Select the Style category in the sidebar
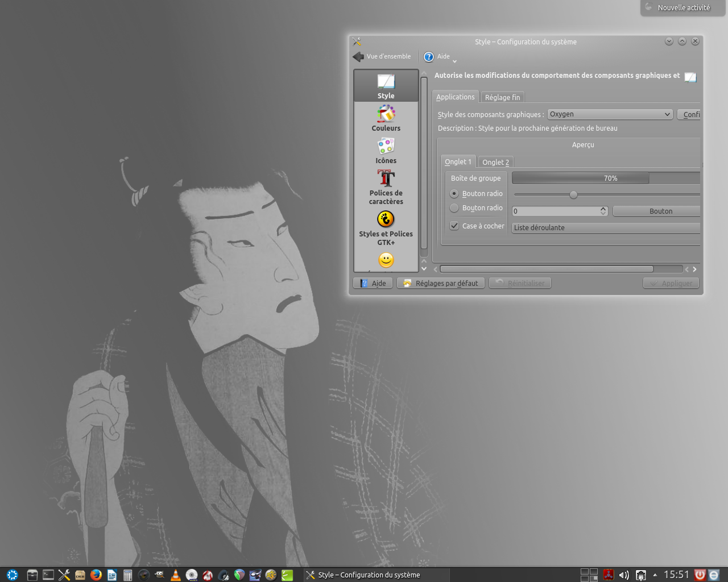The image size is (728, 582). coord(386,86)
